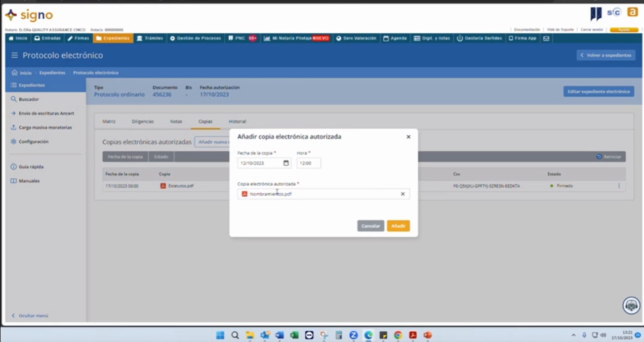
Task: Open Carga masiva moratorias
Action: tap(45, 127)
